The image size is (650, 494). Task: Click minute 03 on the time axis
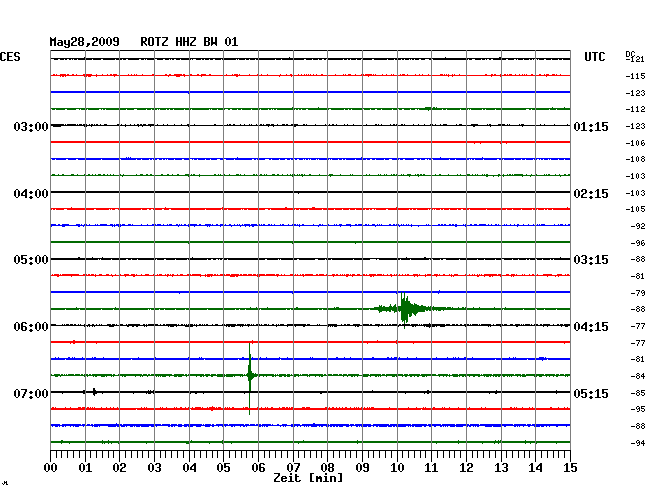tap(154, 467)
